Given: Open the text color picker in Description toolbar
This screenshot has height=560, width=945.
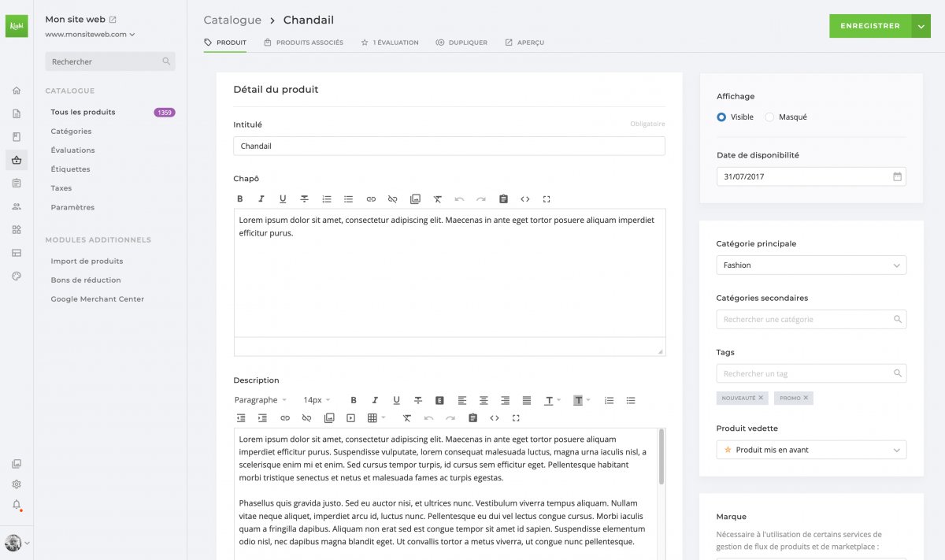Looking at the screenshot, I should [x=551, y=400].
